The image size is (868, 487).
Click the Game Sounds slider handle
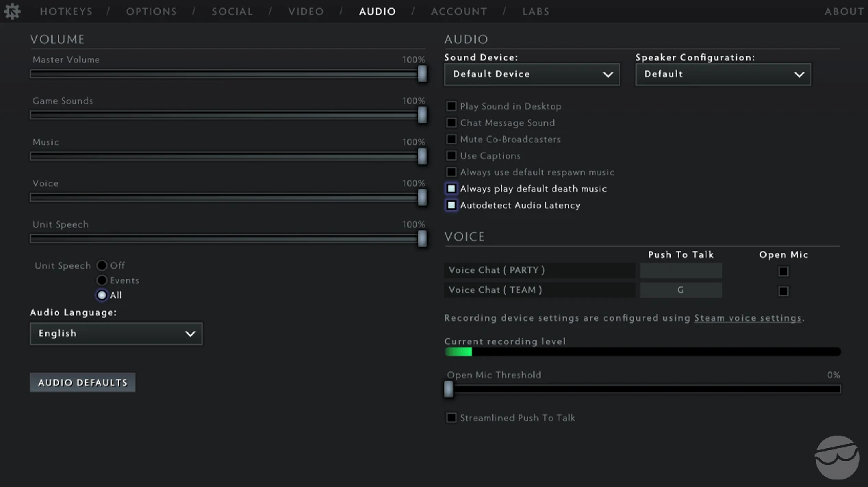422,115
